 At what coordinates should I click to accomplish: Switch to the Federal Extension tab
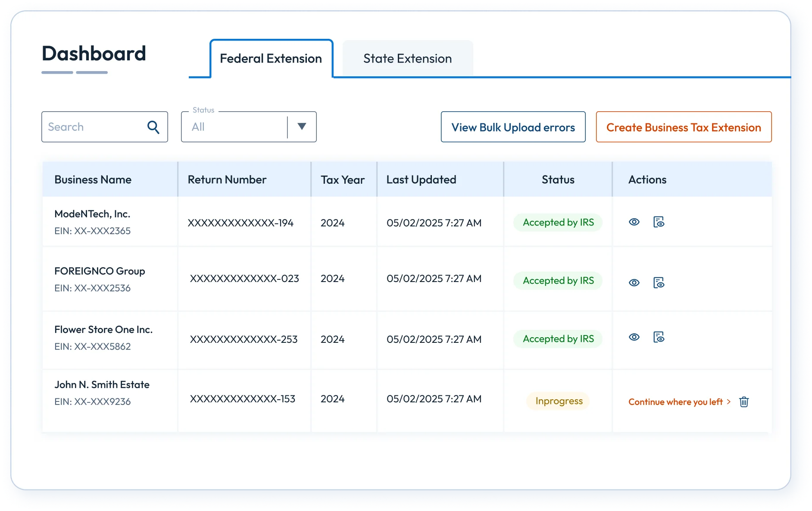271,59
